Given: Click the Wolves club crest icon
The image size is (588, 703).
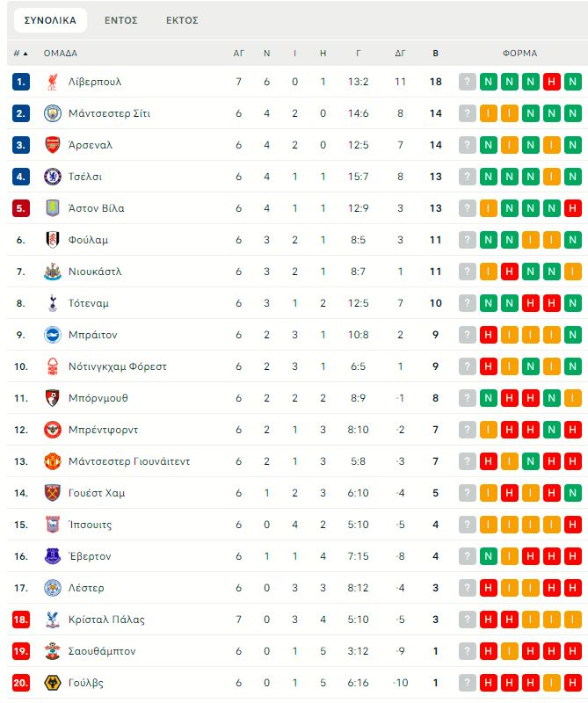Looking at the screenshot, I should pos(53,683).
